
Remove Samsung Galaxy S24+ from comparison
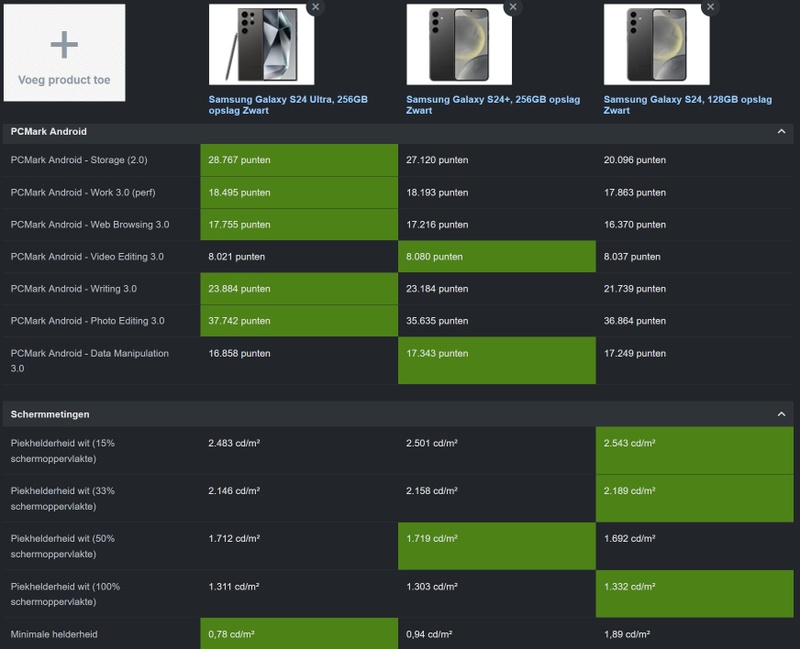click(513, 7)
